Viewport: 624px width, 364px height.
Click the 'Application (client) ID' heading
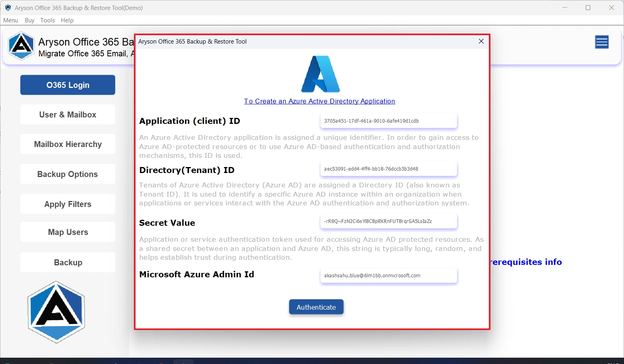[189, 121]
